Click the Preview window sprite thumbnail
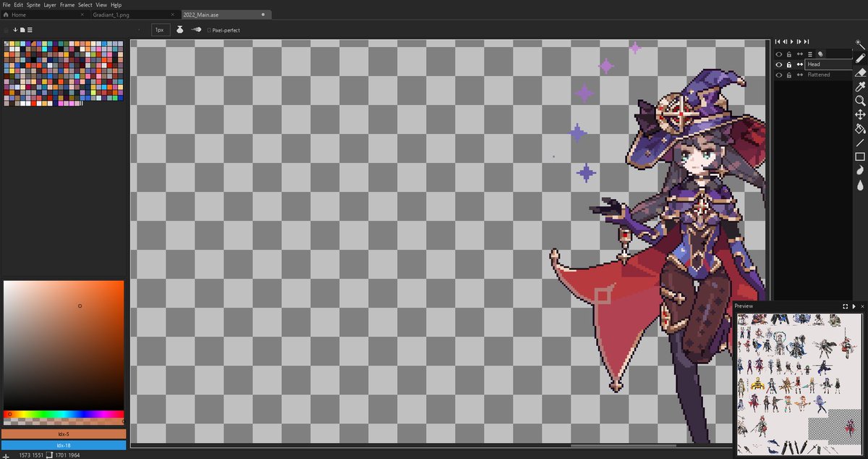 click(x=799, y=384)
